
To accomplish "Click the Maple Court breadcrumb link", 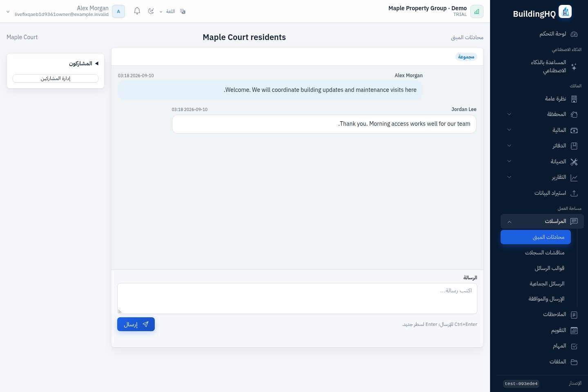I will (22, 37).
